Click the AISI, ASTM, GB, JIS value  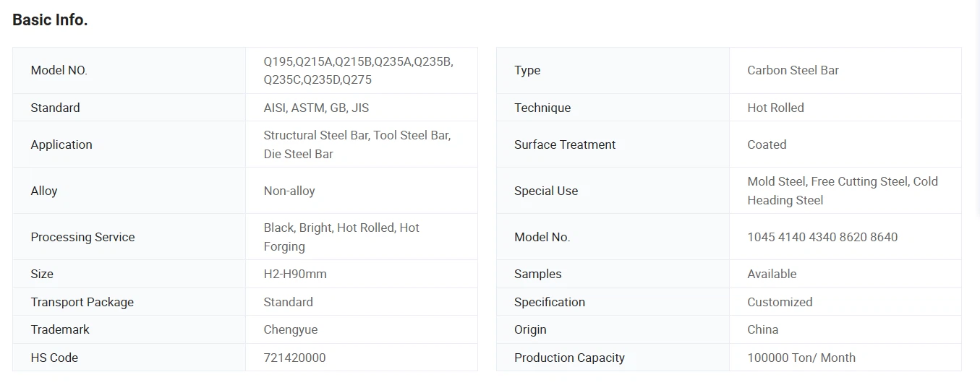[x=316, y=108]
